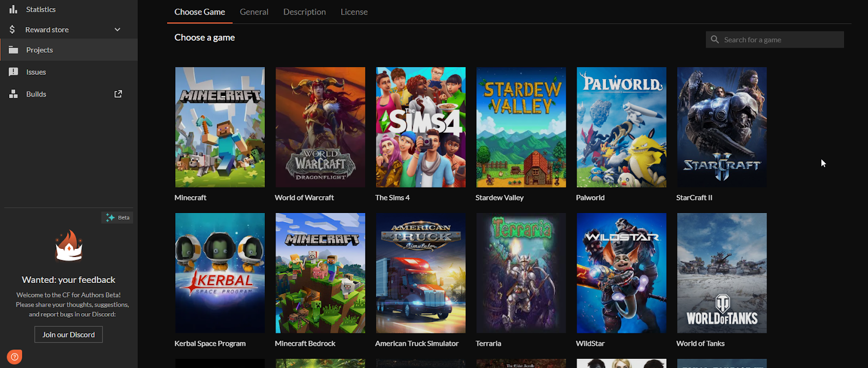Open the Builds sidebar item
Viewport: 868px width, 368px height.
coord(69,94)
